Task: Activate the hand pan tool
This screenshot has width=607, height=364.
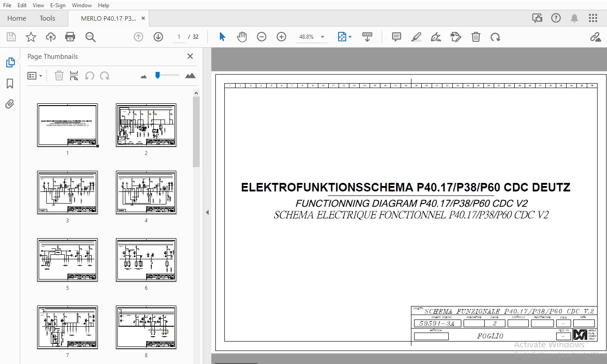Action: pyautogui.click(x=242, y=37)
